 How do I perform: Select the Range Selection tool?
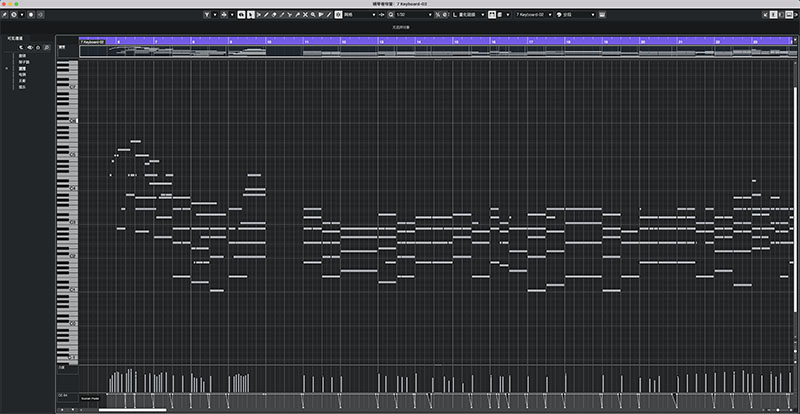pos(259,15)
